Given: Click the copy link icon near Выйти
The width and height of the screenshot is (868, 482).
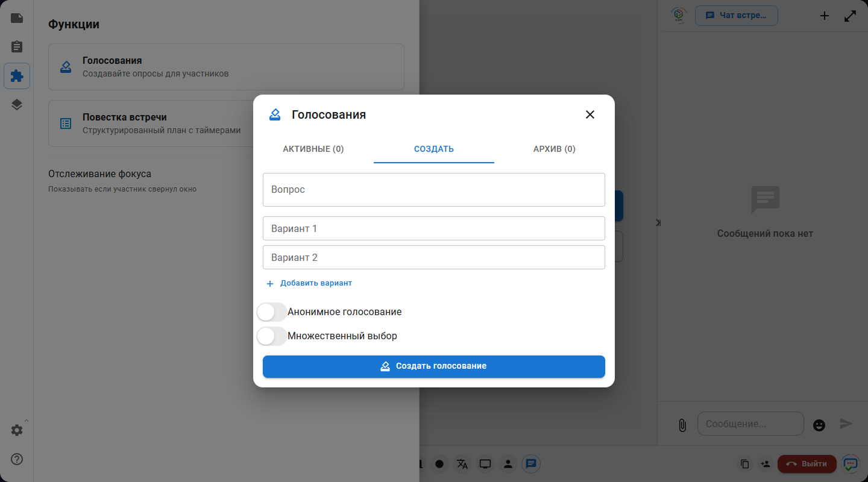Looking at the screenshot, I should [745, 464].
